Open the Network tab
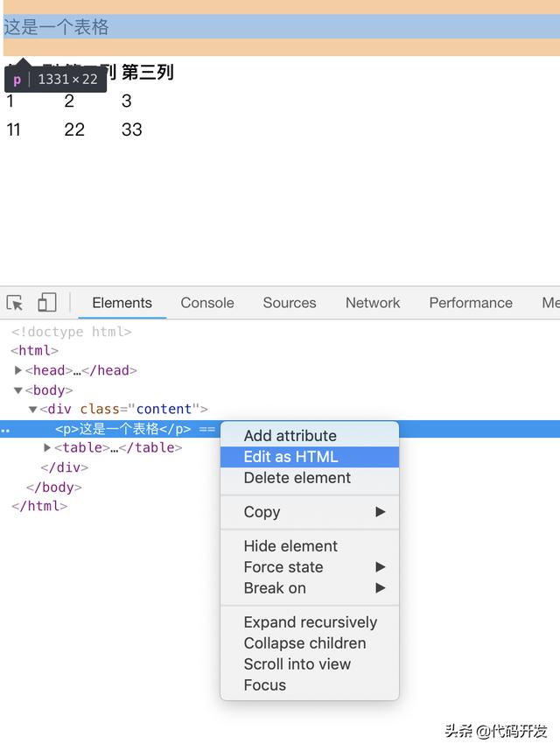The width and height of the screenshot is (560, 751). point(373,303)
